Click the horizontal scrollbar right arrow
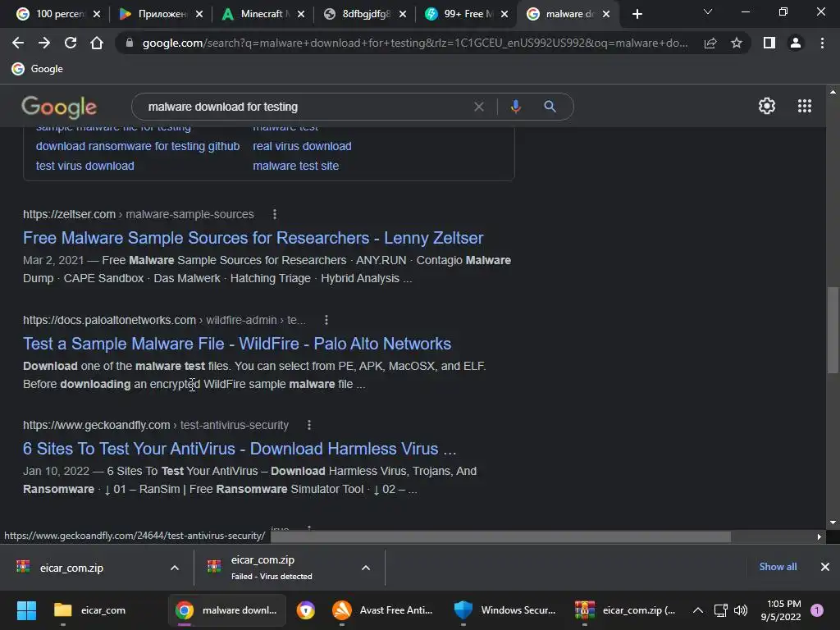Image resolution: width=840 pixels, height=630 pixels. [819, 536]
